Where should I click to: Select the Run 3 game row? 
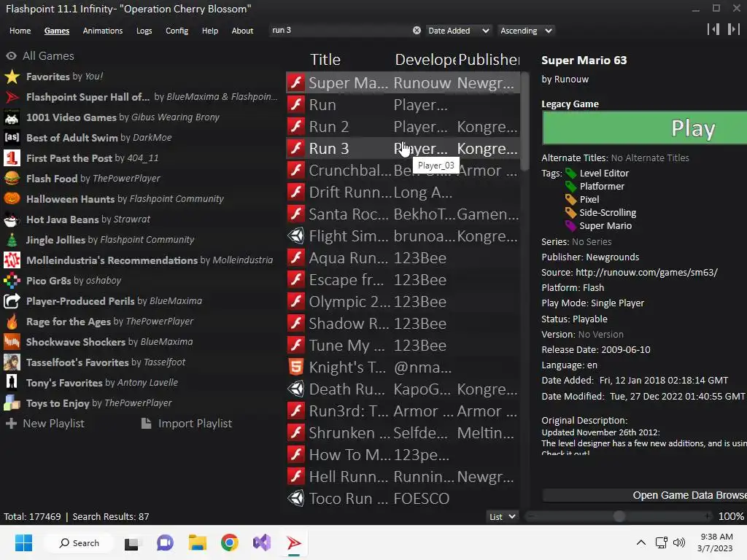click(403, 149)
